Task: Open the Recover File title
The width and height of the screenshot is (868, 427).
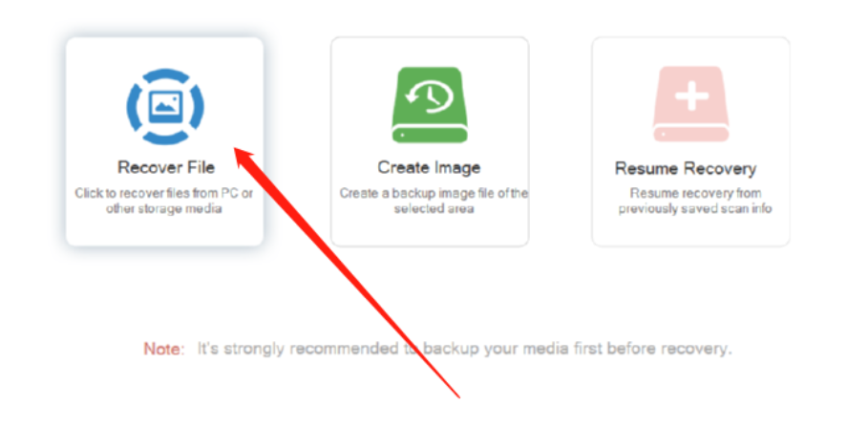Action: coord(166,167)
